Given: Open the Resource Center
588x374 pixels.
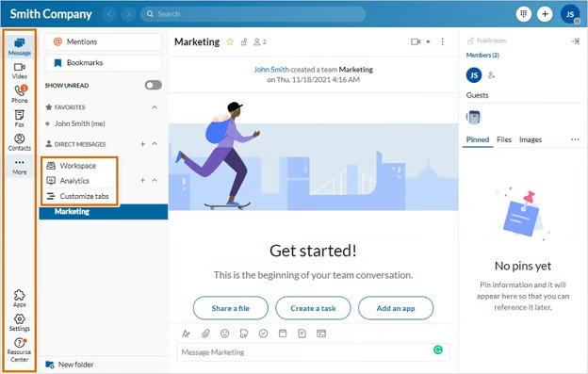Looking at the screenshot, I should click(20, 350).
